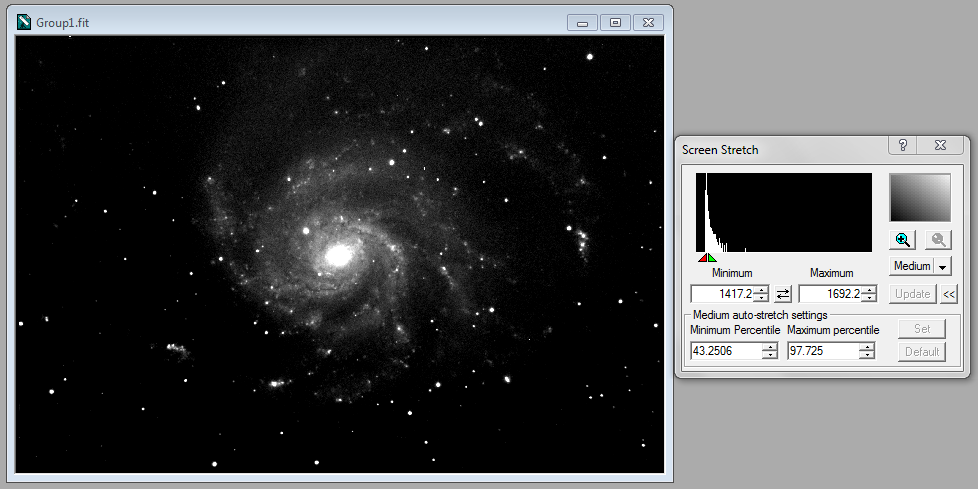
Task: Click the greyed zoom-out magnifier icon
Action: tap(938, 240)
